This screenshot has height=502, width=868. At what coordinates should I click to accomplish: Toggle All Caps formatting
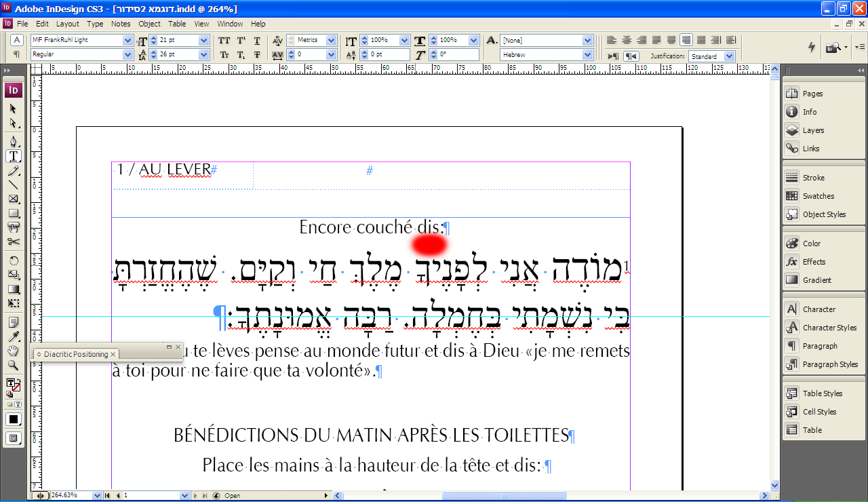pyautogui.click(x=224, y=41)
